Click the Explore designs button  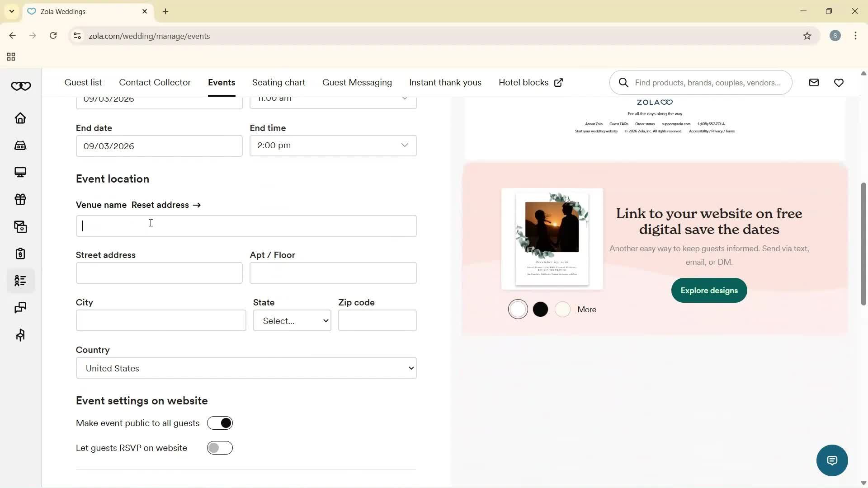click(x=708, y=291)
